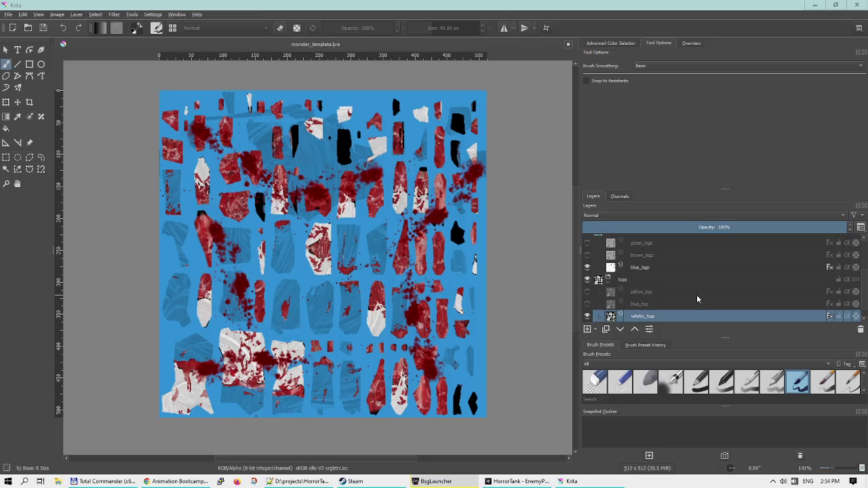This screenshot has height=488, width=868.
Task: Hide the tops group layer
Action: pyautogui.click(x=587, y=279)
